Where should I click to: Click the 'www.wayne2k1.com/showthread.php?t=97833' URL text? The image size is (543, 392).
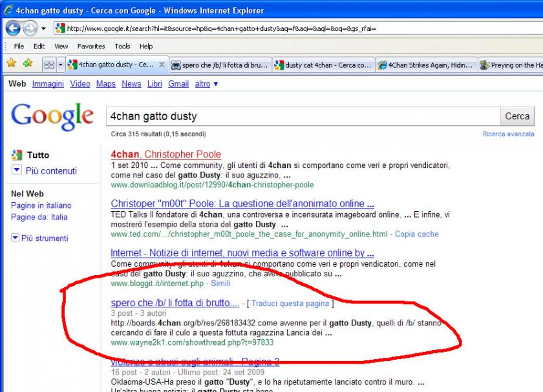(x=192, y=342)
